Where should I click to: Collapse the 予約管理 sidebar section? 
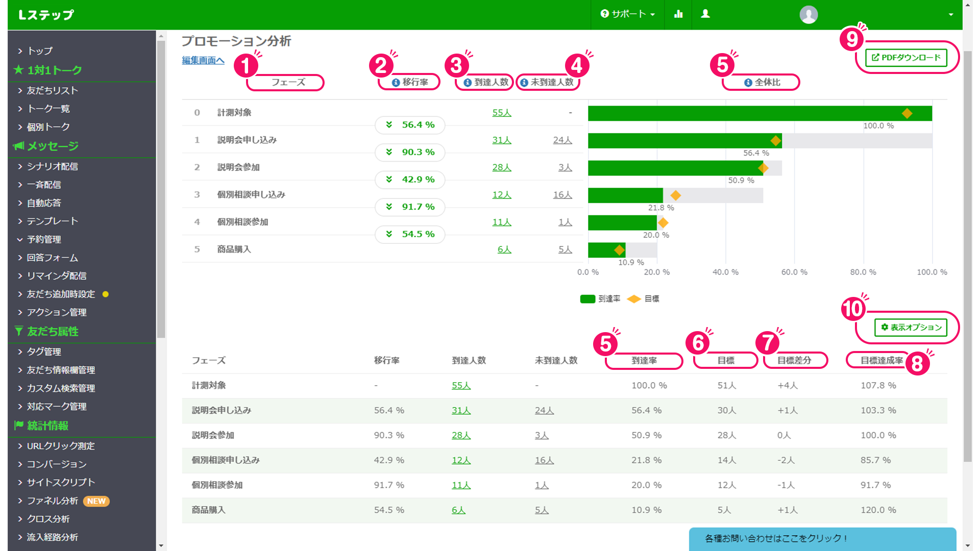coord(43,239)
